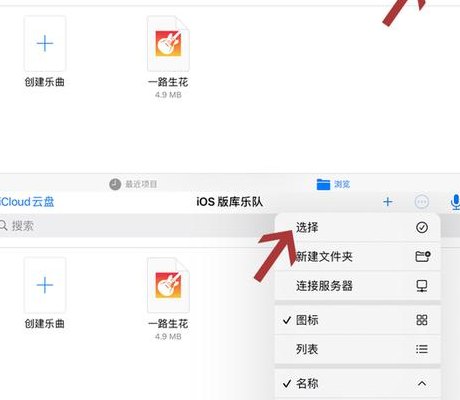Image resolution: width=460 pixels, height=400 pixels.
Task: Select 图标 view option with checkmark
Action: click(357, 320)
